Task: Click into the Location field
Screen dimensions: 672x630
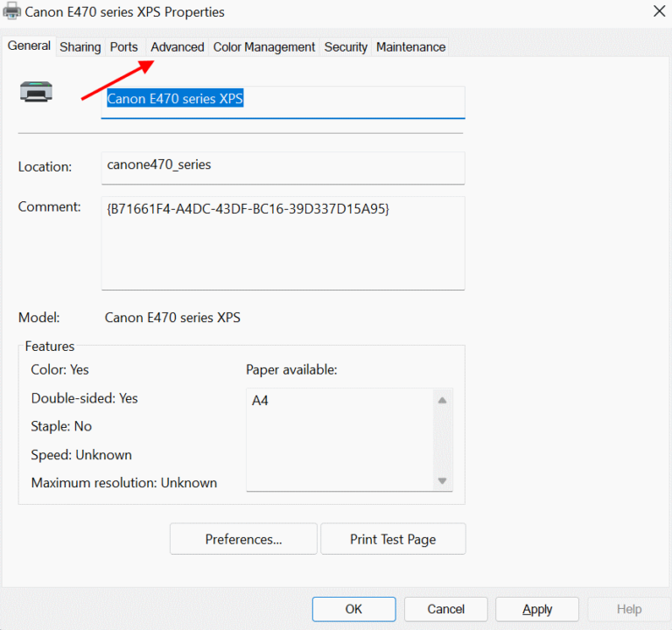Action: tap(283, 166)
